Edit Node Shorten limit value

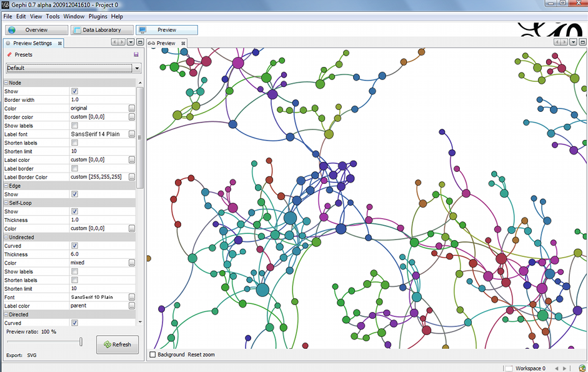(102, 151)
